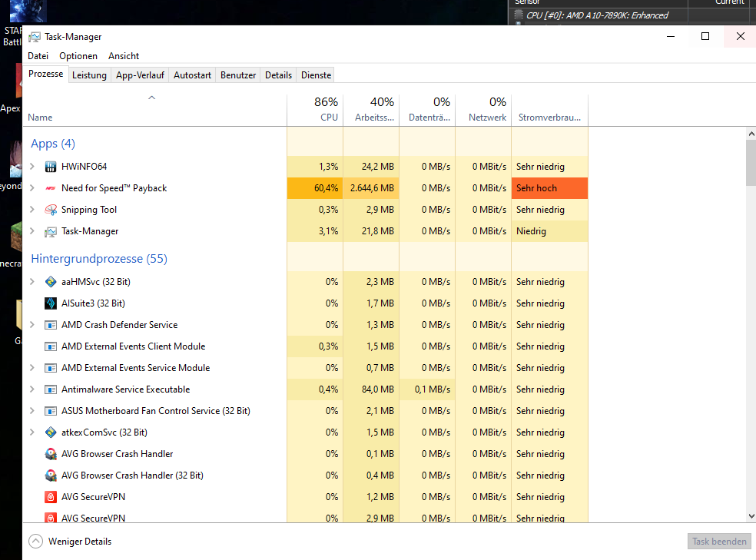
Task: Click the aaHMSvc (32 Bit) icon
Action: tap(51, 282)
